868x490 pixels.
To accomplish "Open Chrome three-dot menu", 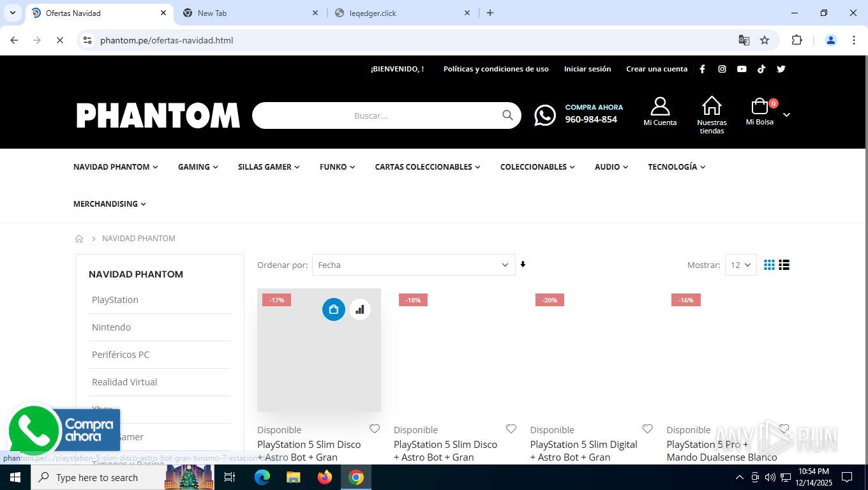I will [x=854, y=40].
